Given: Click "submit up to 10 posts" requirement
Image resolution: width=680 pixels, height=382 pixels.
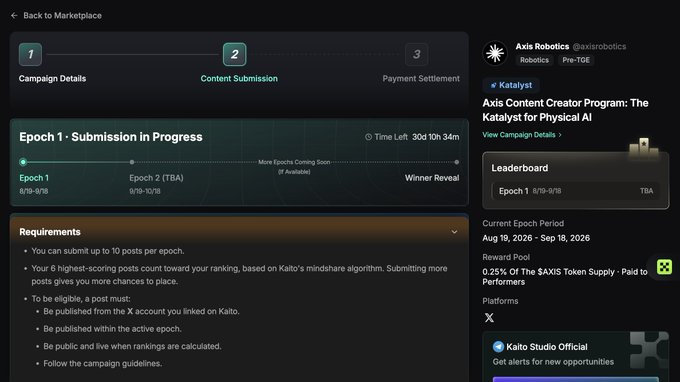Looking at the screenshot, I should 108,251.
